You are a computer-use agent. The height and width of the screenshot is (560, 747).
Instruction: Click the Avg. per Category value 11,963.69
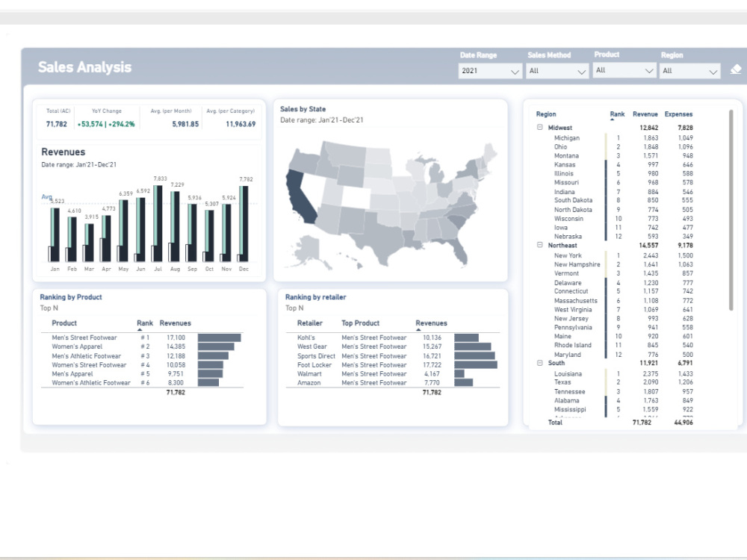pyautogui.click(x=241, y=124)
